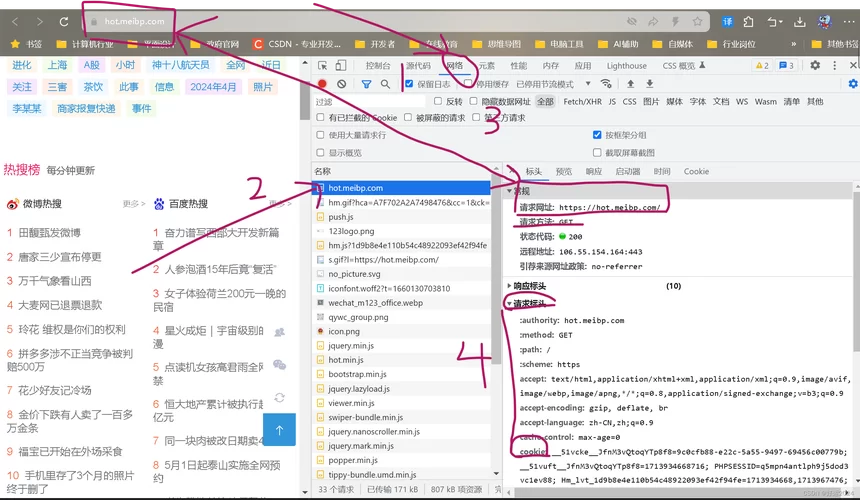
Task: Select the jquery.min.js request row
Action: tap(402, 345)
